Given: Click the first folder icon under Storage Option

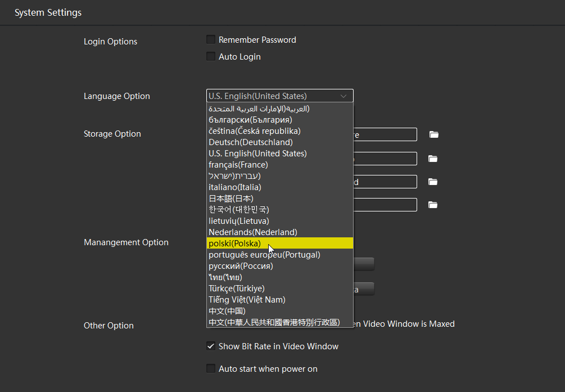Looking at the screenshot, I should [433, 134].
